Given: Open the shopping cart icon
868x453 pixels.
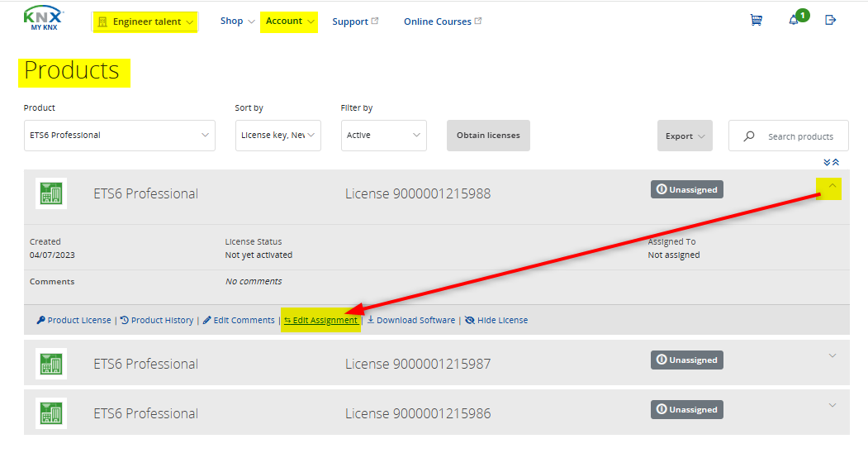Looking at the screenshot, I should point(757,20).
